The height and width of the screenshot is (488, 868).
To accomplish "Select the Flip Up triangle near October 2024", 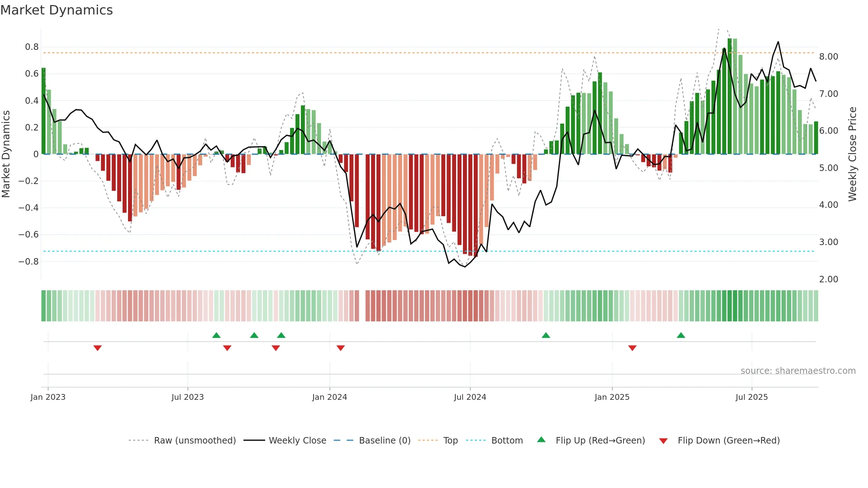I will [546, 335].
